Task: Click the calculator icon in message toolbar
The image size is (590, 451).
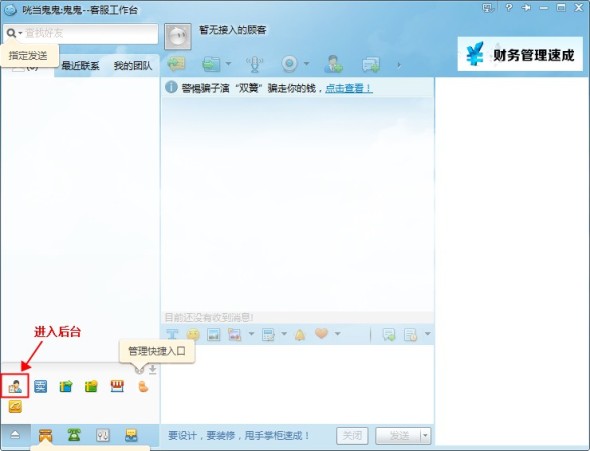Action: (268, 334)
